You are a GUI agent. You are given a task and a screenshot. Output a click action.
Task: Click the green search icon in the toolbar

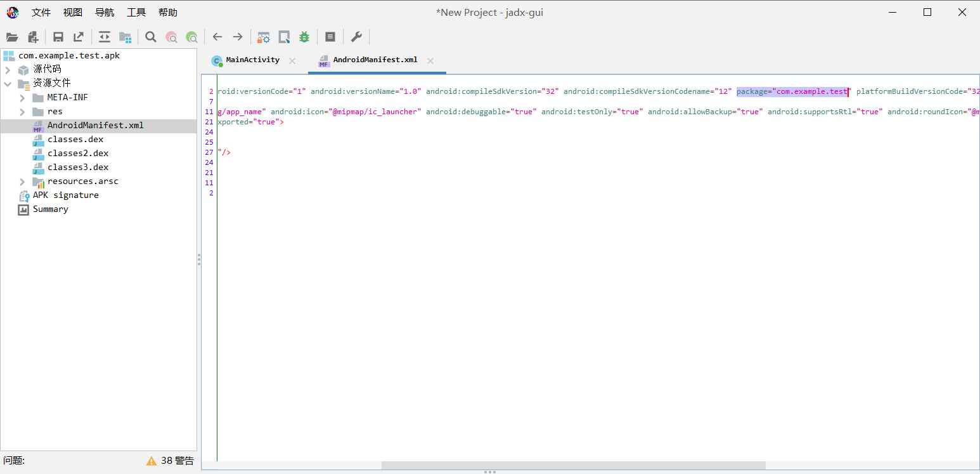point(191,37)
